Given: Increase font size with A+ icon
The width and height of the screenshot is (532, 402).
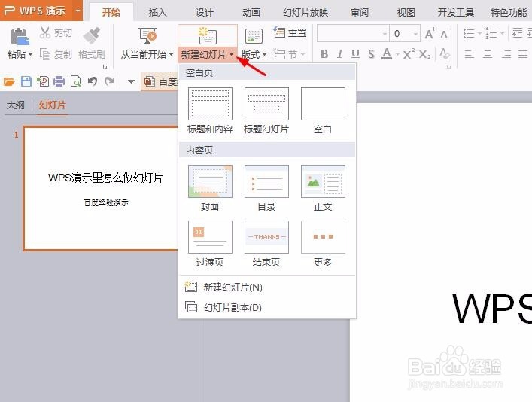Looking at the screenshot, I should click(430, 34).
